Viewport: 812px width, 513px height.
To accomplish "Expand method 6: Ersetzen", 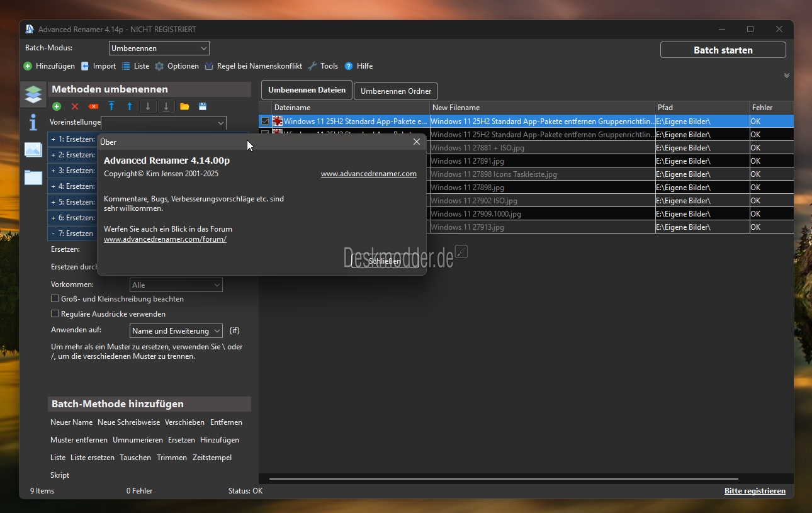I will [54, 218].
